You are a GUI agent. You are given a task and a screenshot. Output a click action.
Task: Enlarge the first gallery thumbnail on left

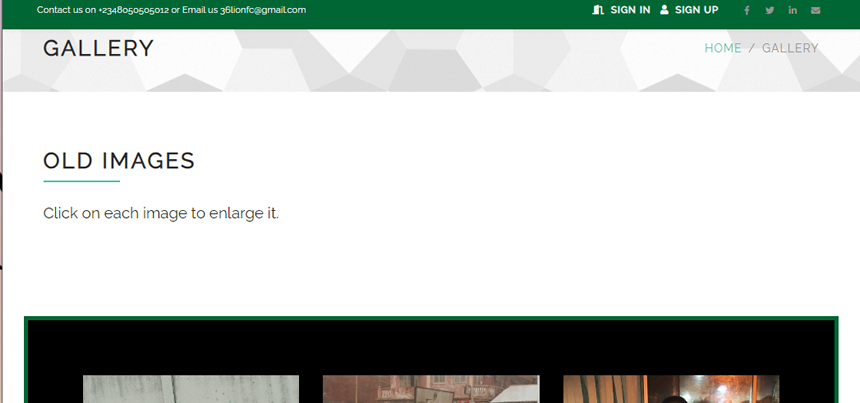coord(190,389)
